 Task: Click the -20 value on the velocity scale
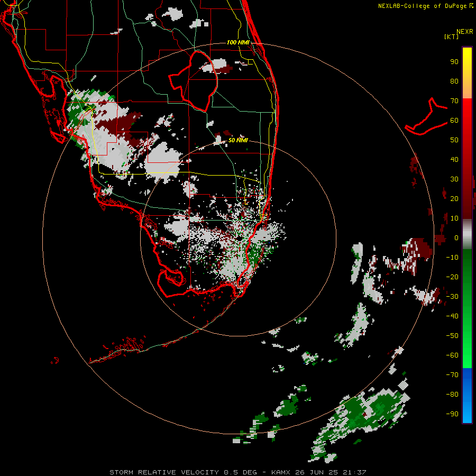pyautogui.click(x=452, y=277)
